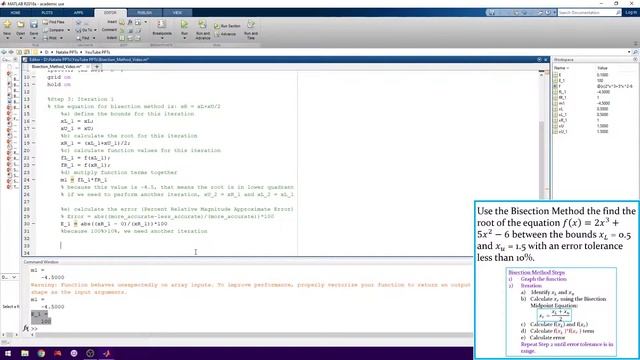
Task: Click the Print button in the ribbon
Action: (51, 38)
